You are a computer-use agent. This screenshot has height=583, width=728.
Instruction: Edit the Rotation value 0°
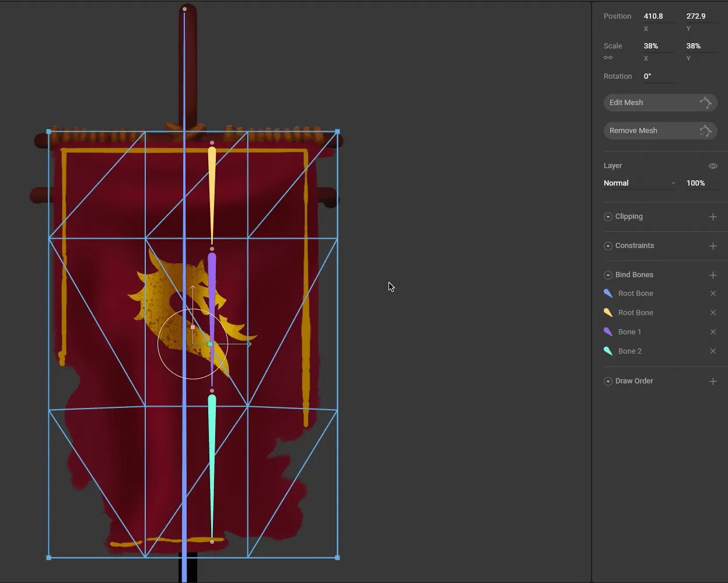coord(659,76)
